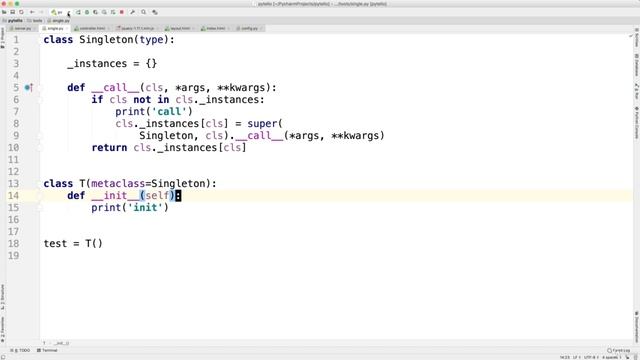Close the single.py editor tab

tap(67, 29)
